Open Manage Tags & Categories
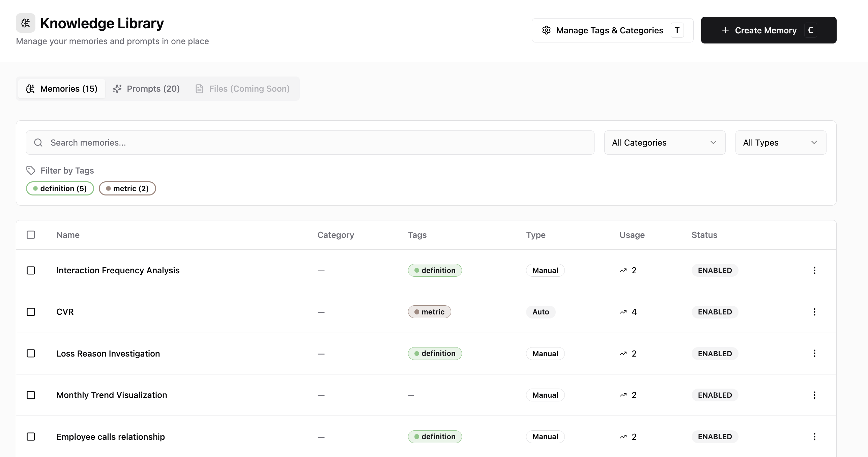 (612, 30)
